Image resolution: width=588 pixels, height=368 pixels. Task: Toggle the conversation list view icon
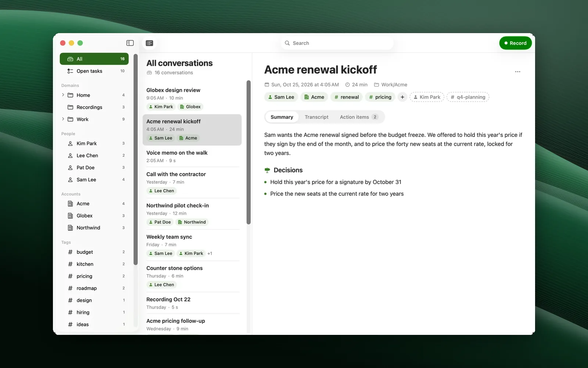pos(149,43)
